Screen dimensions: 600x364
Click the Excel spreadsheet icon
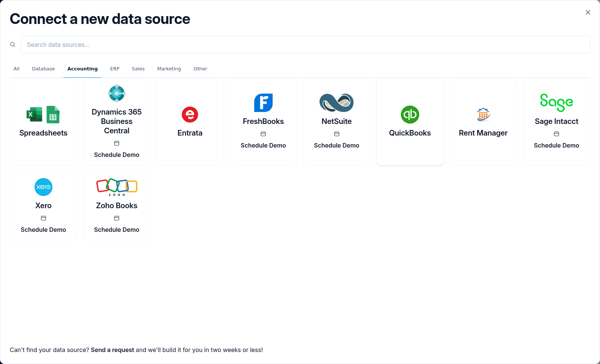coord(34,115)
